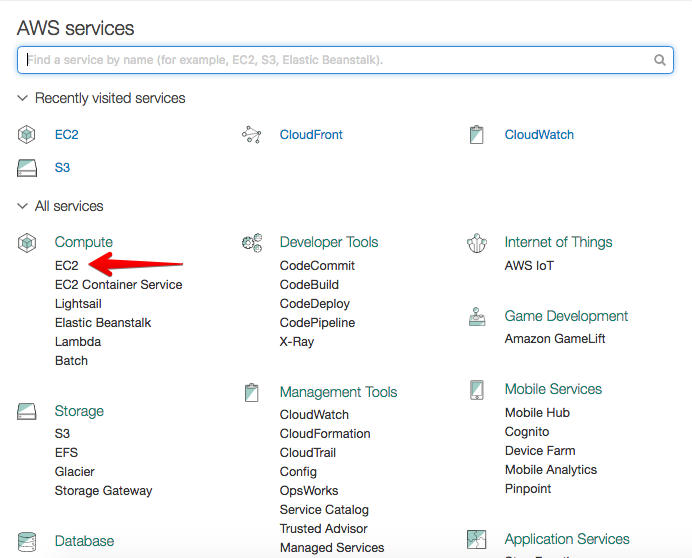This screenshot has width=692, height=558.
Task: Click the Developer Tools gears icon
Action: tap(252, 242)
